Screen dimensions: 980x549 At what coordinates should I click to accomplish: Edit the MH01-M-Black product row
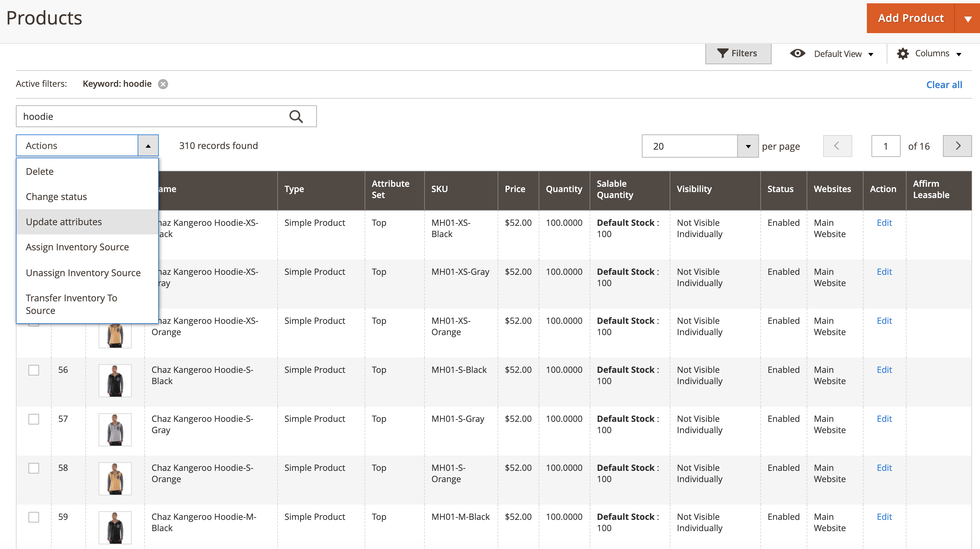(884, 517)
